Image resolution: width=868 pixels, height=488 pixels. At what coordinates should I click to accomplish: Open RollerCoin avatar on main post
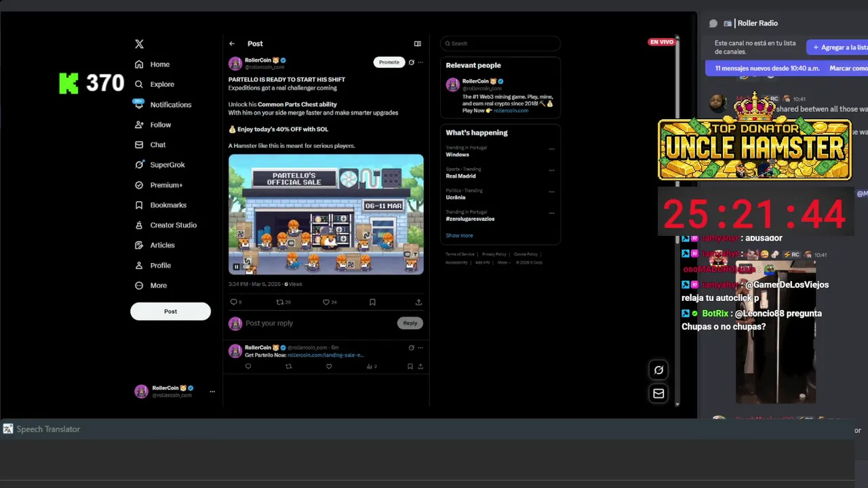coord(235,64)
